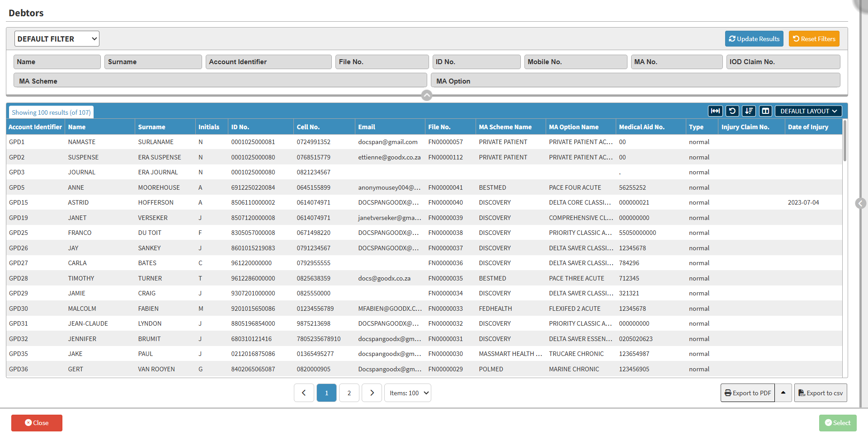
Task: Go to the next page arrow
Action: pos(372,393)
